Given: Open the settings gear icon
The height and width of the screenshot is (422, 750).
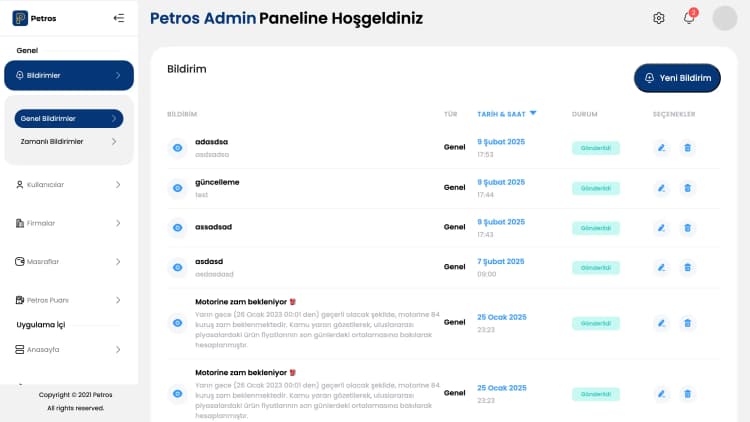Looking at the screenshot, I should click(658, 18).
